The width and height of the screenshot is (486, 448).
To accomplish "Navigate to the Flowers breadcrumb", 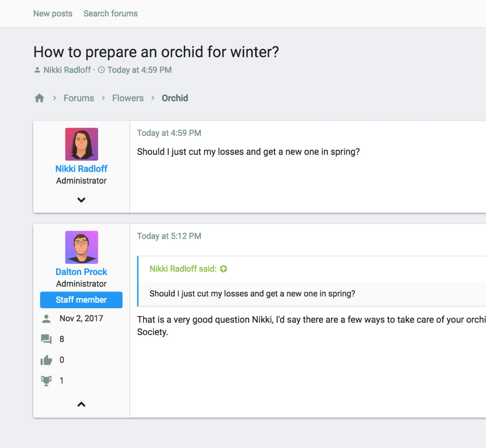I will pyautogui.click(x=128, y=98).
